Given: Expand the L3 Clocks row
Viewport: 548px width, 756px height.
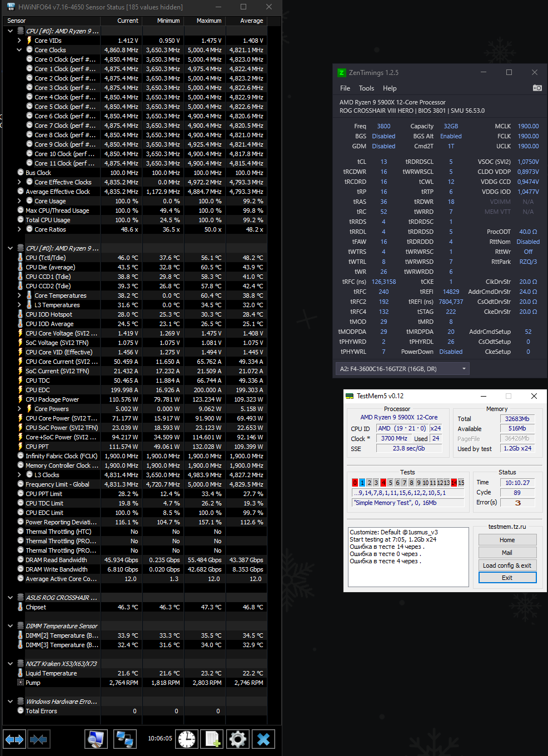Looking at the screenshot, I should coord(19,475).
